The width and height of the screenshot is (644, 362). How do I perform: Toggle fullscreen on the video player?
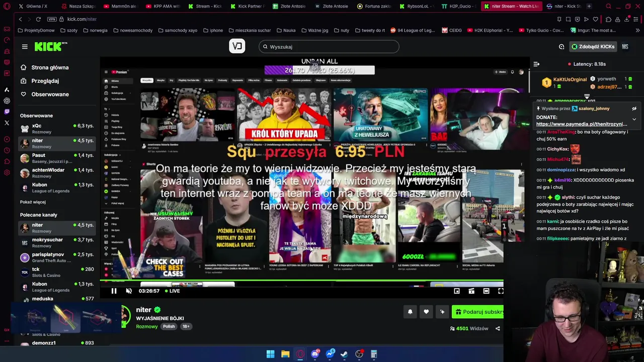[x=501, y=291]
